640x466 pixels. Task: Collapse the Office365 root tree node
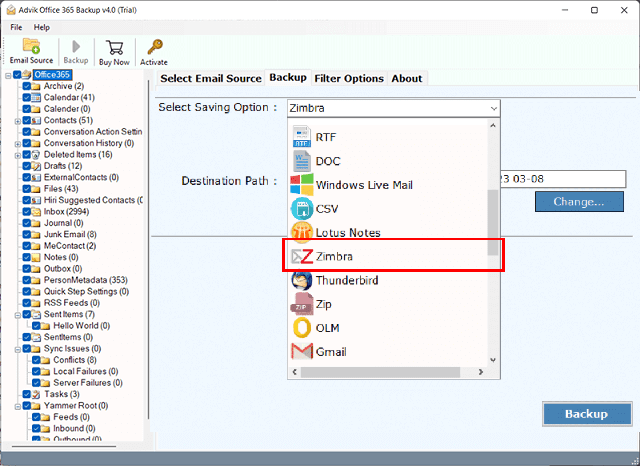point(8,75)
